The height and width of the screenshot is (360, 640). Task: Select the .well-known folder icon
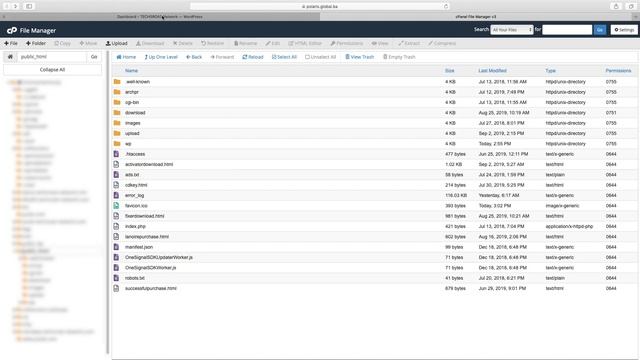click(x=117, y=82)
